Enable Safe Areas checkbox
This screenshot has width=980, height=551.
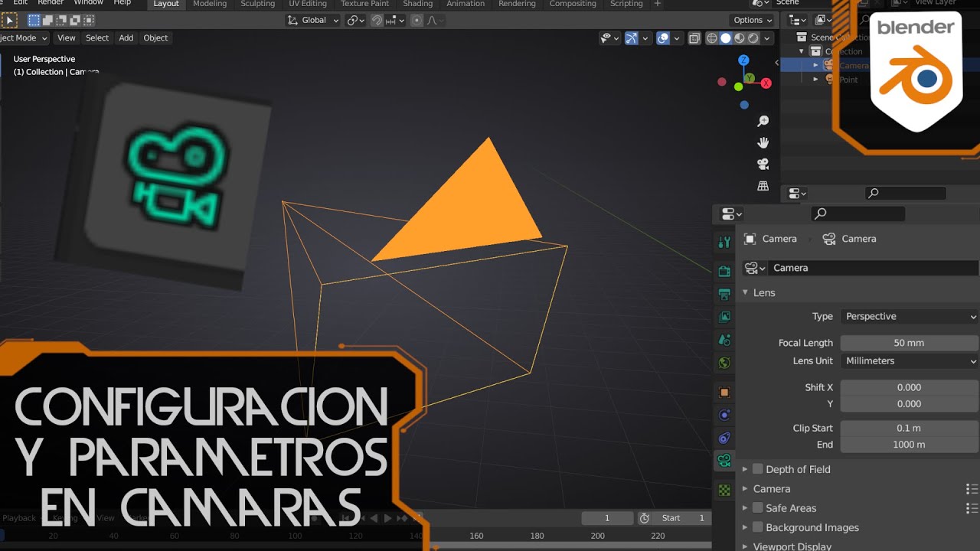click(x=758, y=508)
